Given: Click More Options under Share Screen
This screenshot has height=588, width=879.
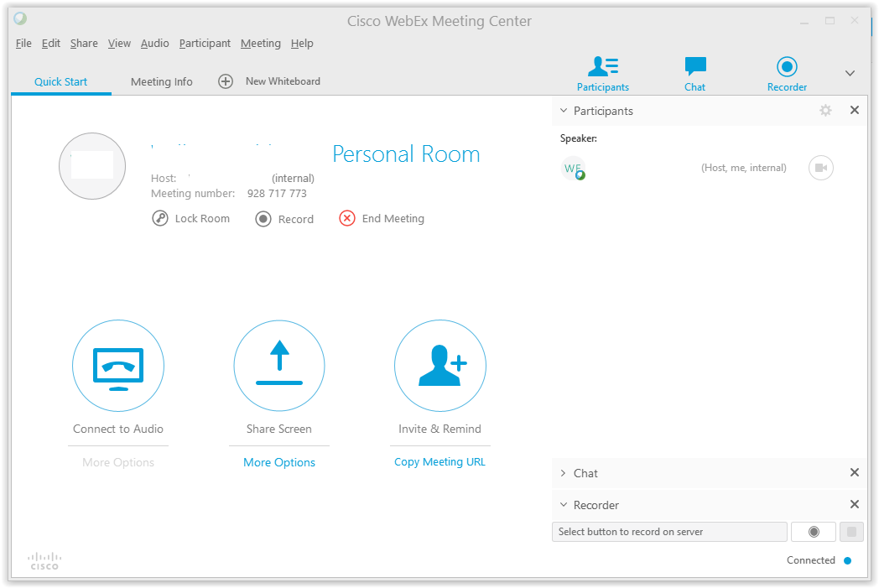Looking at the screenshot, I should click(279, 462).
